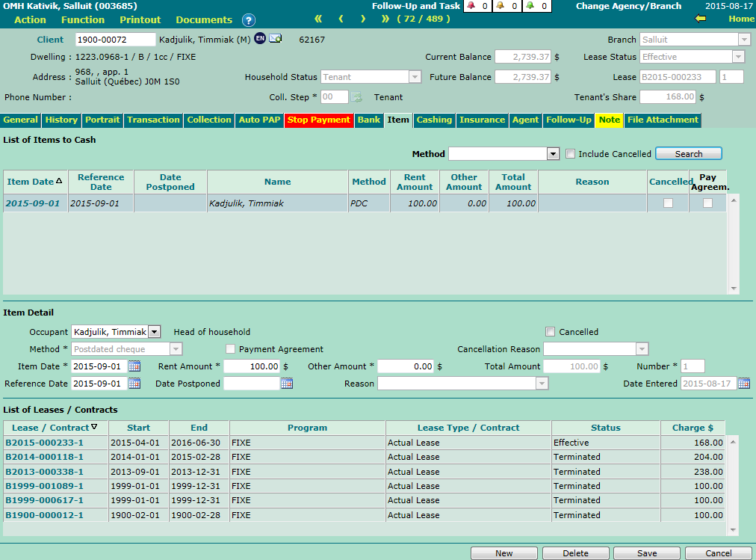Open the Item Date calendar picker
The image size is (756, 560).
coord(134,366)
